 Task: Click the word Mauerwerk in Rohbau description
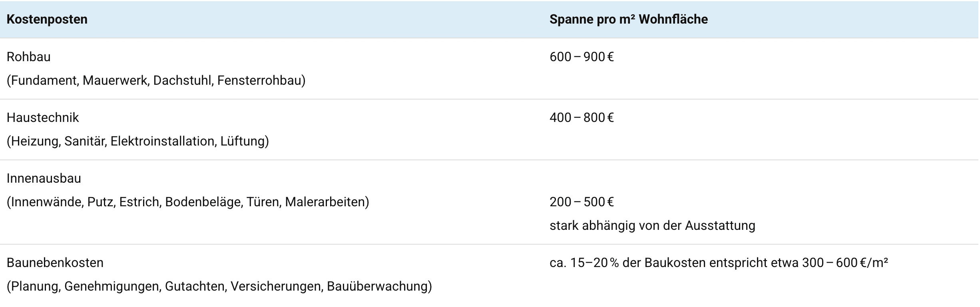[x=115, y=81]
